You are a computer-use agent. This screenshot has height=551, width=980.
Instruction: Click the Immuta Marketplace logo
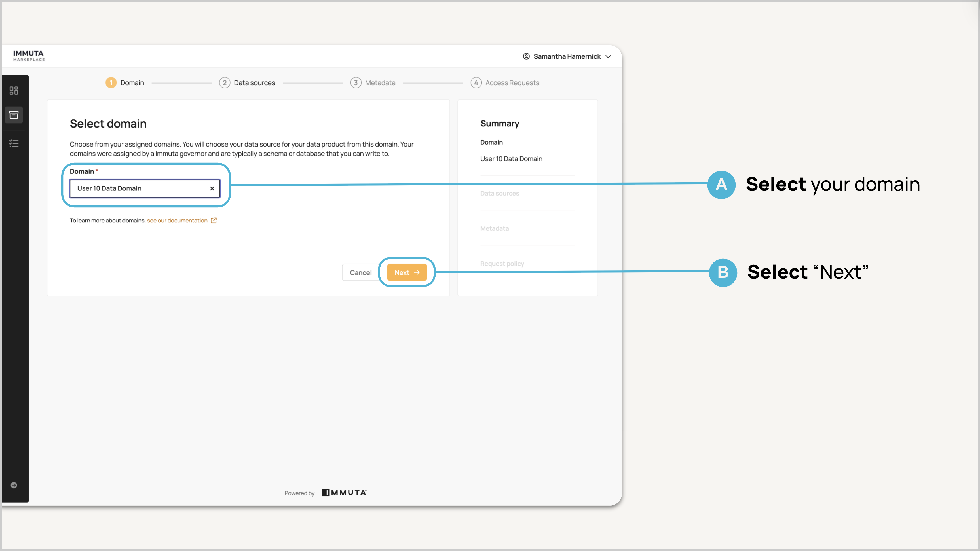tap(29, 56)
